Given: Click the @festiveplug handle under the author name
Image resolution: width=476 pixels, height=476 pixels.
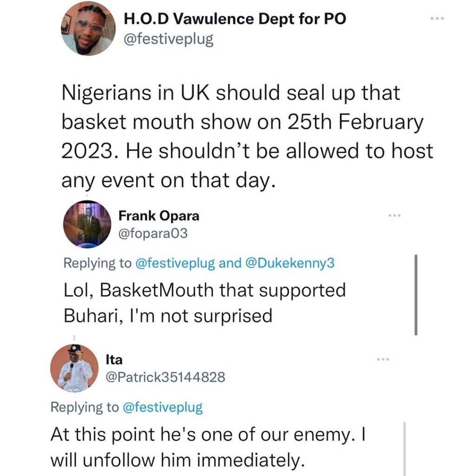Looking at the screenshot, I should 168,39.
